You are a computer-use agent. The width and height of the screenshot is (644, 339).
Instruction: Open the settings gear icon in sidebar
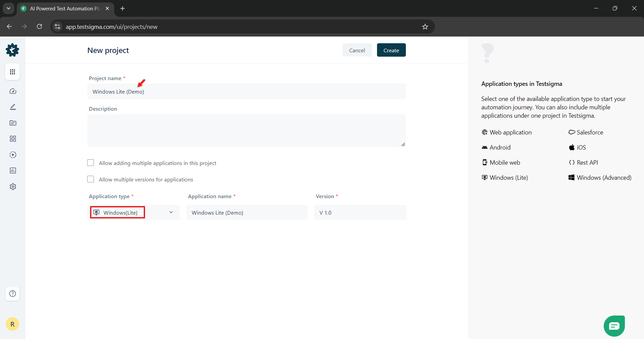pos(13,187)
